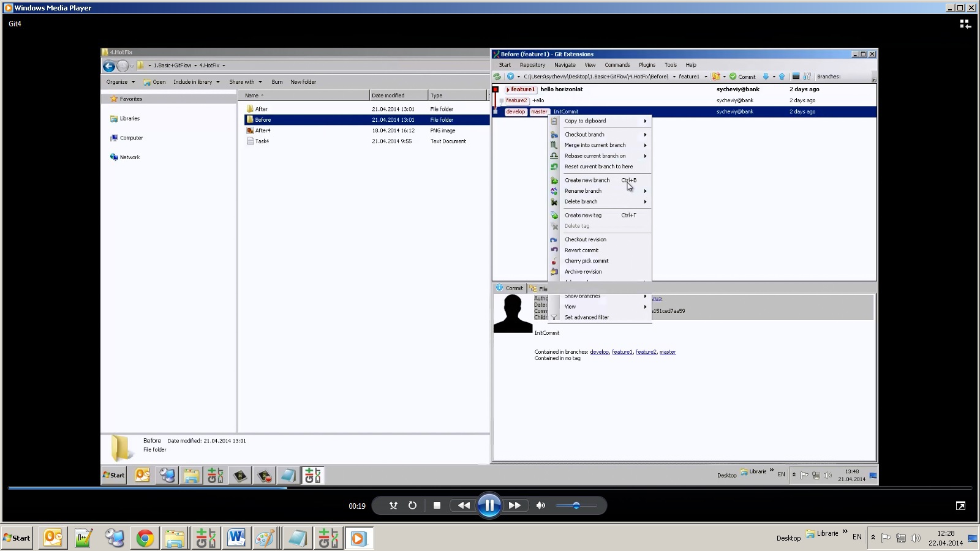
Task: Choose Cherry pick commit from context menu
Action: point(600,261)
